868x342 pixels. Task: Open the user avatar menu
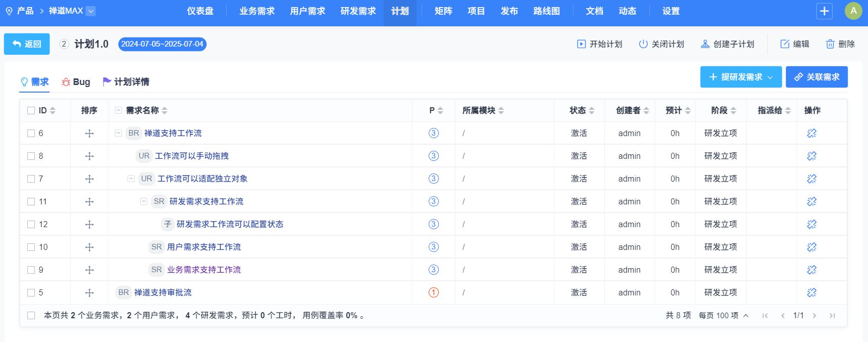tap(853, 11)
